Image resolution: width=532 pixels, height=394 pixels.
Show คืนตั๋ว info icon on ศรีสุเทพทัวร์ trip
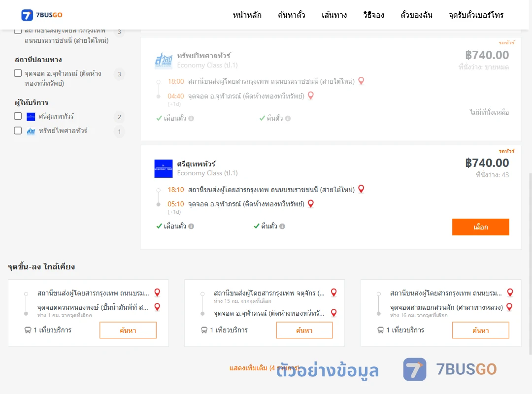coord(282,227)
